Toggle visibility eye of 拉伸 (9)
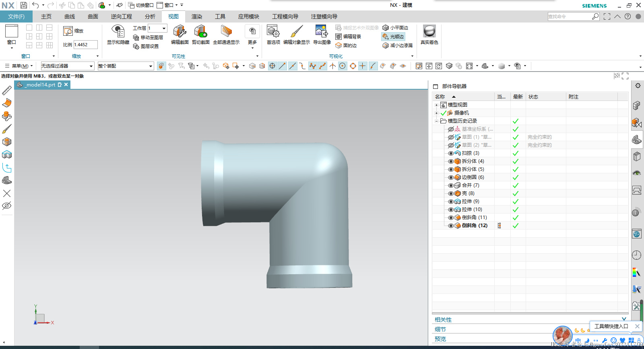 pos(451,201)
